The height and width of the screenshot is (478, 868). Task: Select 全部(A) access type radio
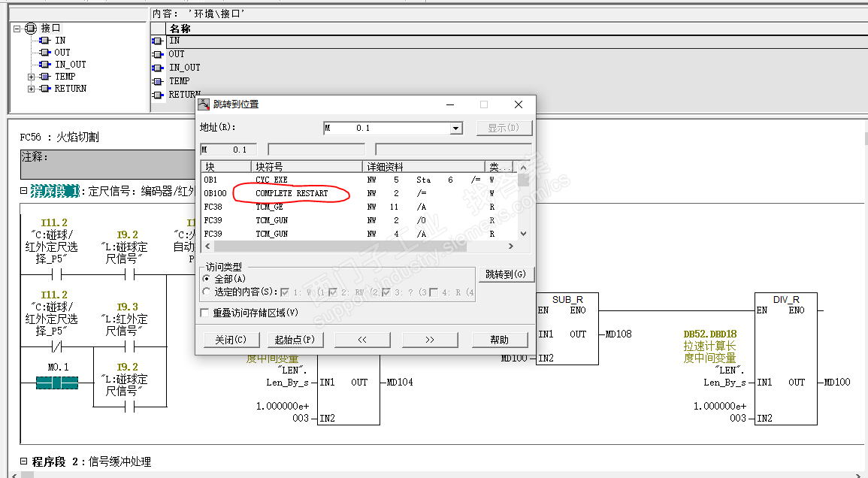point(207,279)
